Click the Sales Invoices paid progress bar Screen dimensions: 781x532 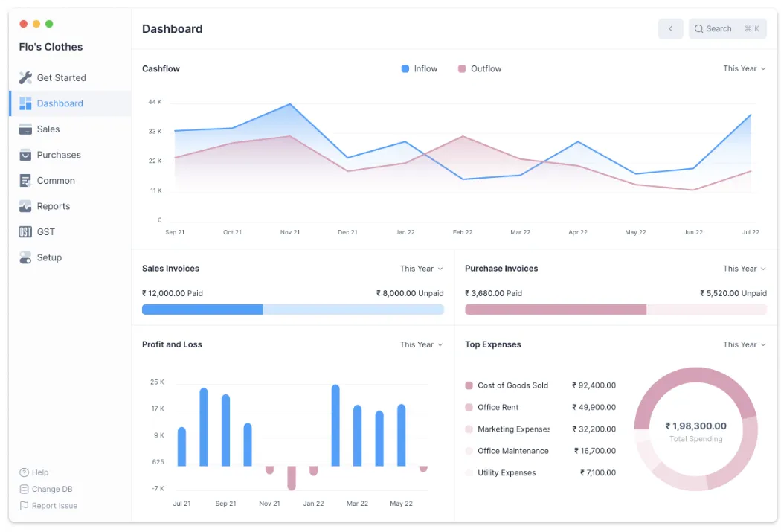coord(202,310)
